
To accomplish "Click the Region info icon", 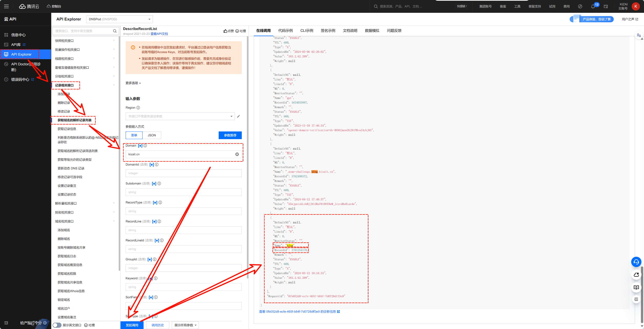I will (138, 108).
